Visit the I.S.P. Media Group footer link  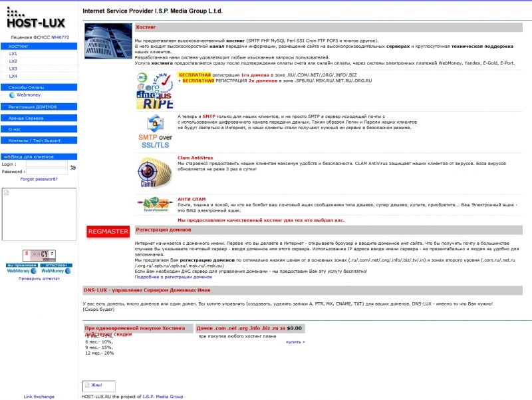[163, 397]
